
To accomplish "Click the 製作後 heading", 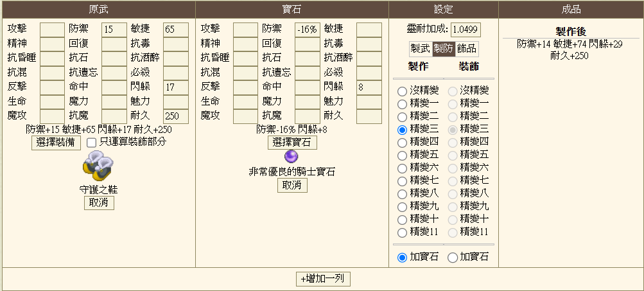I will (570, 31).
